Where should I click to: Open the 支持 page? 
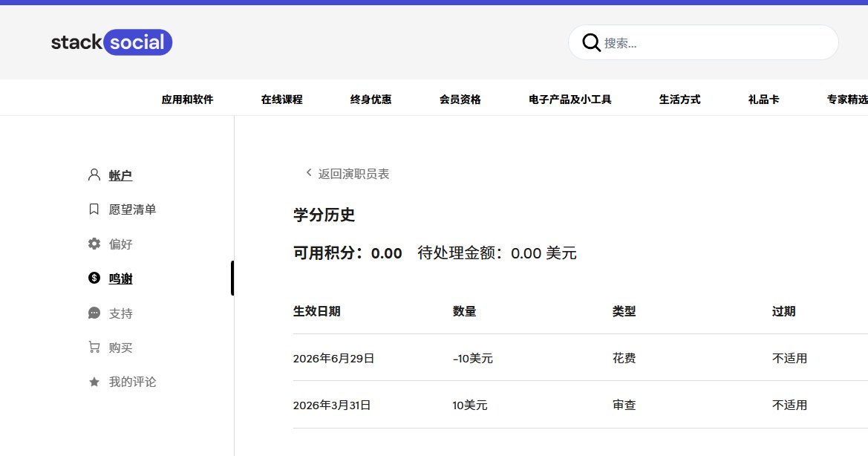pyautogui.click(x=120, y=313)
